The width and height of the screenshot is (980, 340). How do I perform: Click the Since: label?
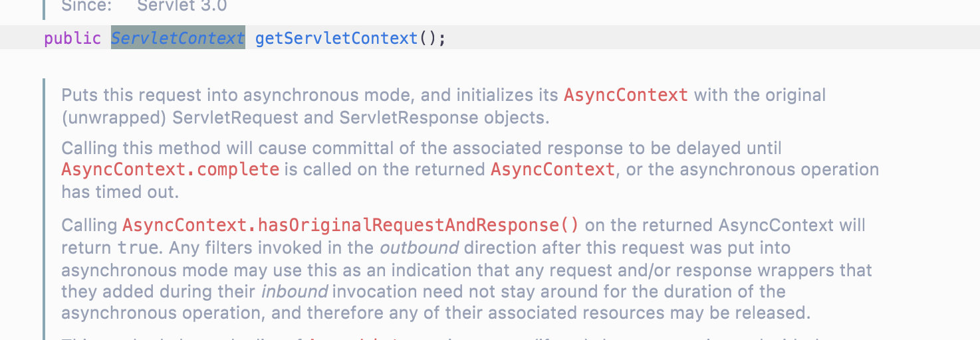(86, 7)
